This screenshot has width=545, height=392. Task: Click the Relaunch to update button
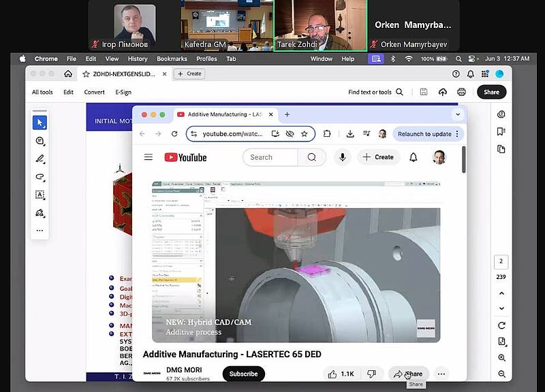coord(424,134)
